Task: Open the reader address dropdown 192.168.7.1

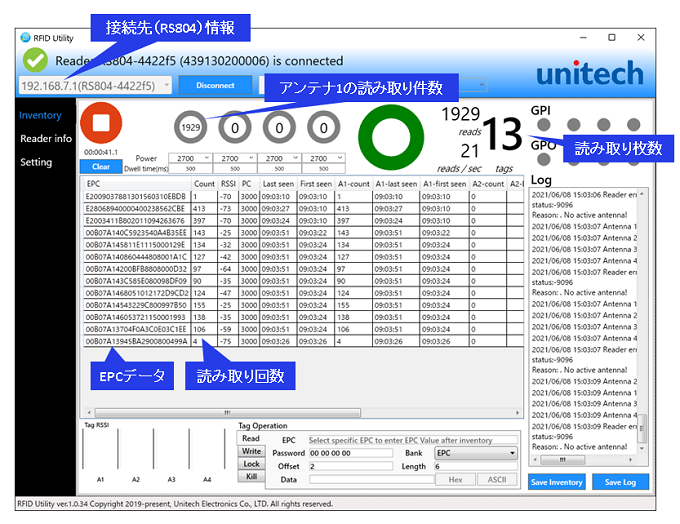Action: click(95, 85)
